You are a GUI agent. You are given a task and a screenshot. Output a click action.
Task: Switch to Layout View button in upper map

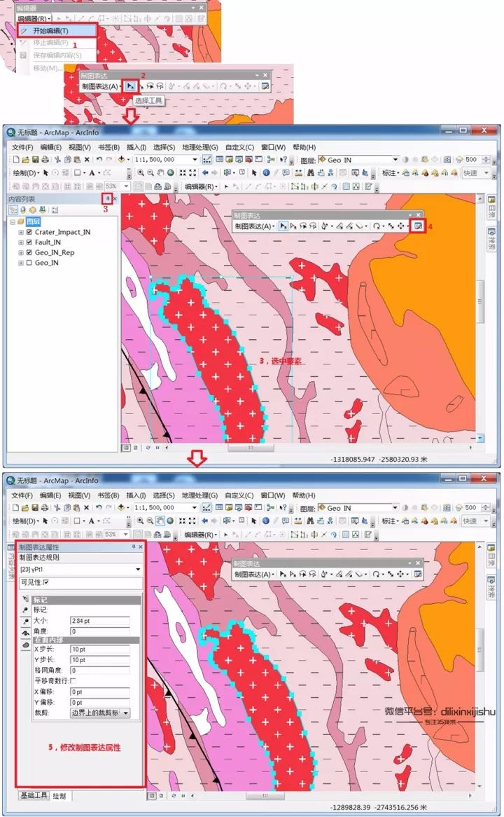click(135, 448)
